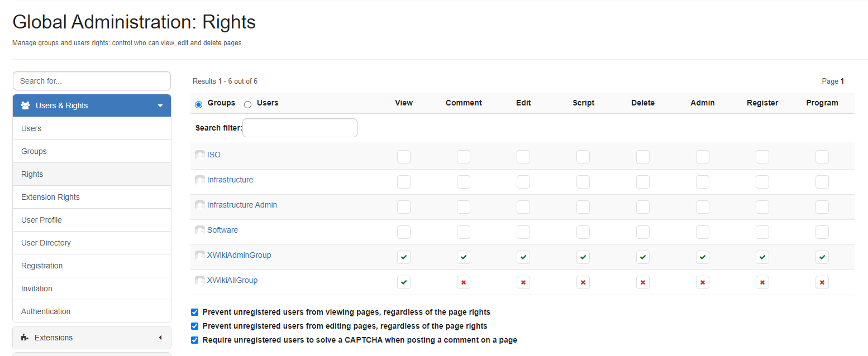
Task: Enable Admin right for Infrastructure Admin group
Action: pos(703,207)
